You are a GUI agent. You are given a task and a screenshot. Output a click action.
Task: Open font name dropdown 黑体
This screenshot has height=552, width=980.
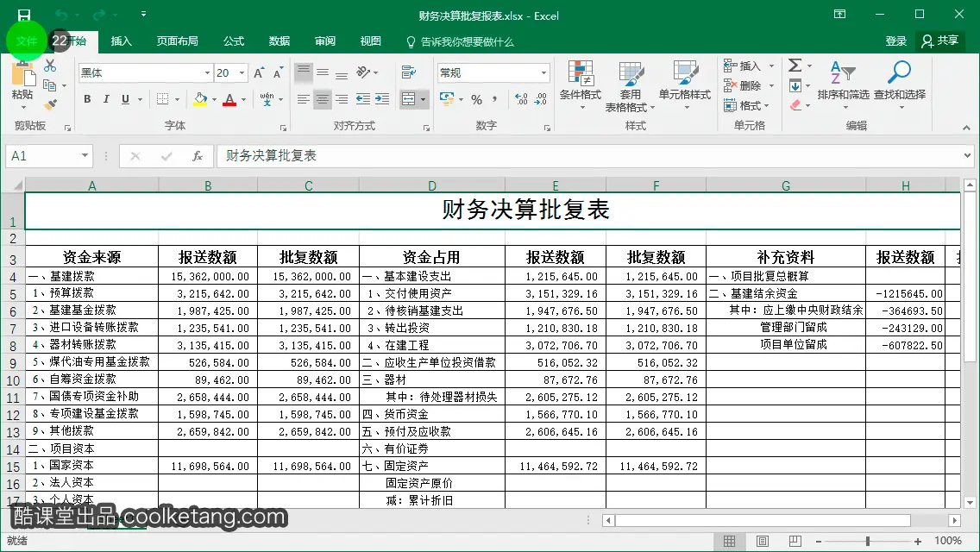pyautogui.click(x=208, y=73)
